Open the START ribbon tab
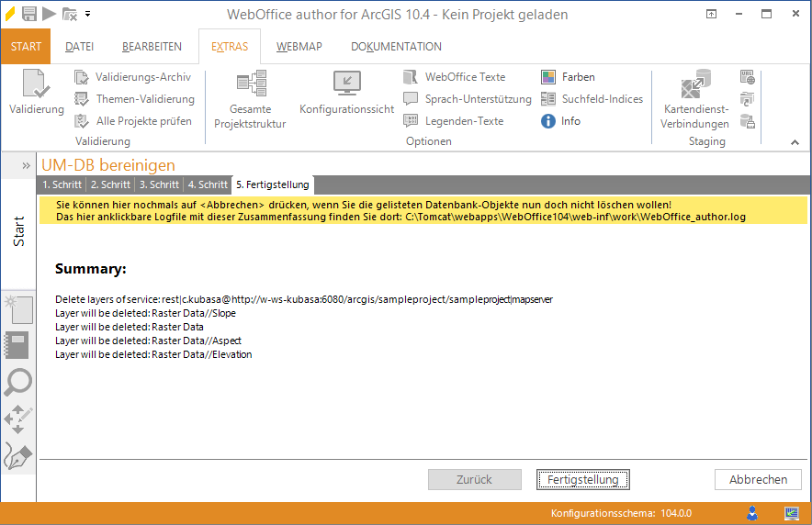The width and height of the screenshot is (812, 525). coord(26,47)
